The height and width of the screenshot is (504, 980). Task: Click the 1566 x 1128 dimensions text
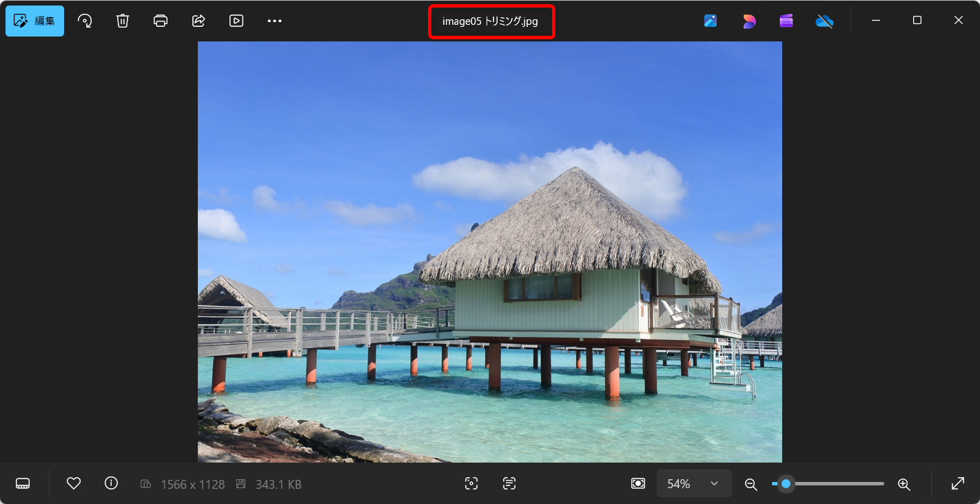193,485
